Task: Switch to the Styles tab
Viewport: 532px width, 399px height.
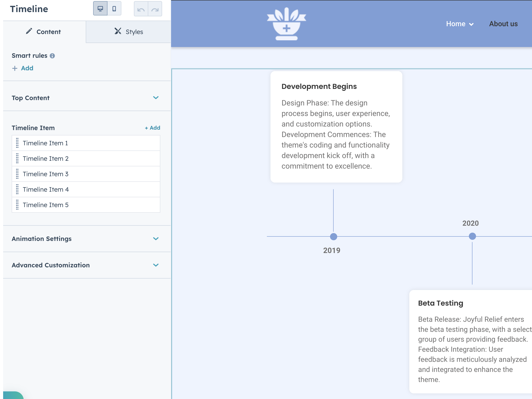Action: (129, 32)
